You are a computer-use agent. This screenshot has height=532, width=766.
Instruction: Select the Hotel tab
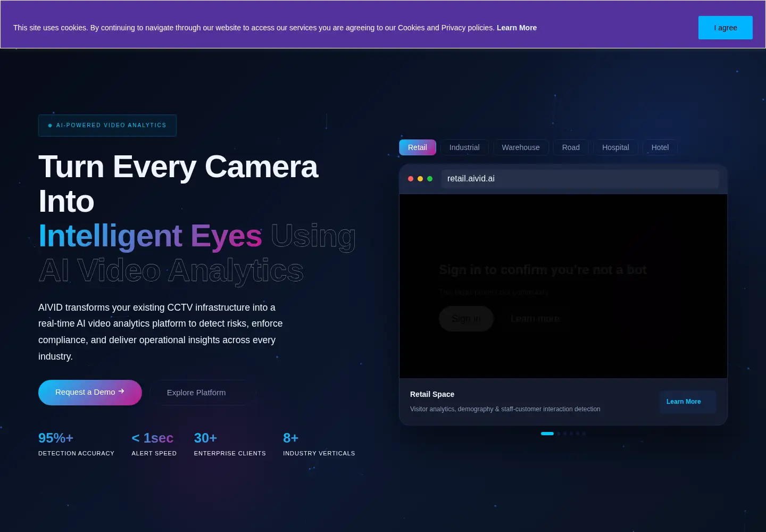(660, 147)
